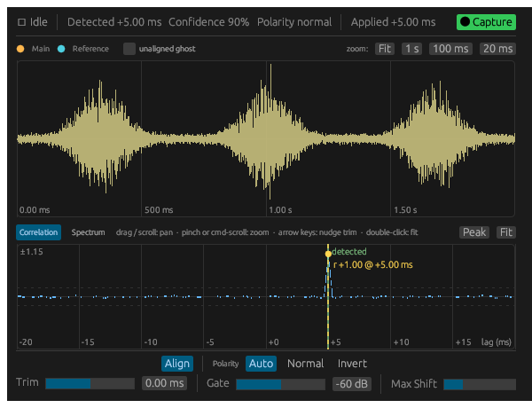Select Normal polarity mode

pos(305,364)
